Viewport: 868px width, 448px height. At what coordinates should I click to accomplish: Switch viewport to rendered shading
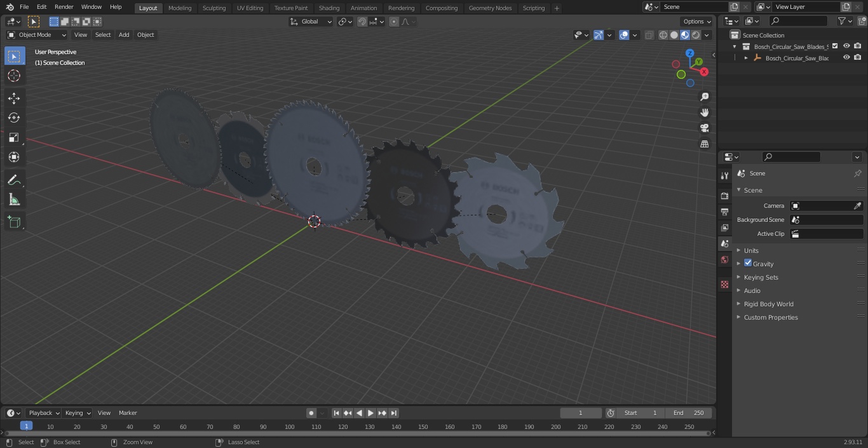click(695, 35)
